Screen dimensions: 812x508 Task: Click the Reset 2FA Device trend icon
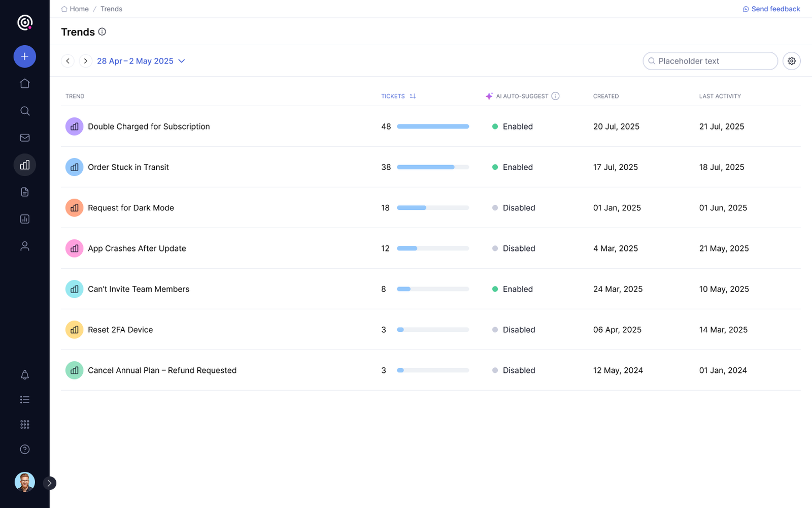(74, 330)
